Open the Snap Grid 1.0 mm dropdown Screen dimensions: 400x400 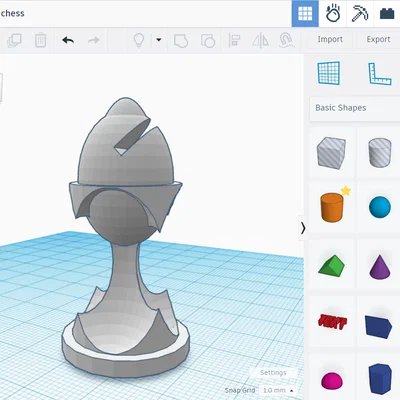278,390
